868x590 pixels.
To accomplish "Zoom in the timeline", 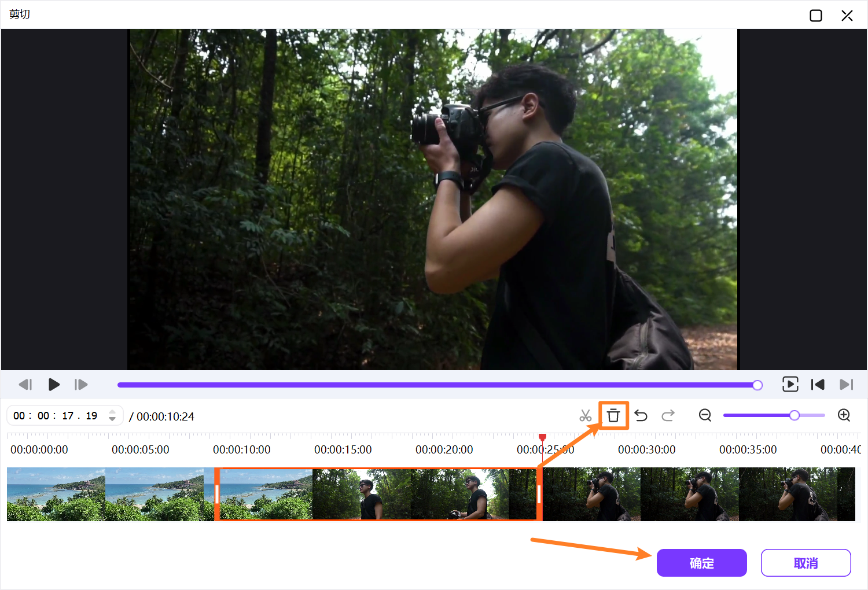I will coord(844,415).
